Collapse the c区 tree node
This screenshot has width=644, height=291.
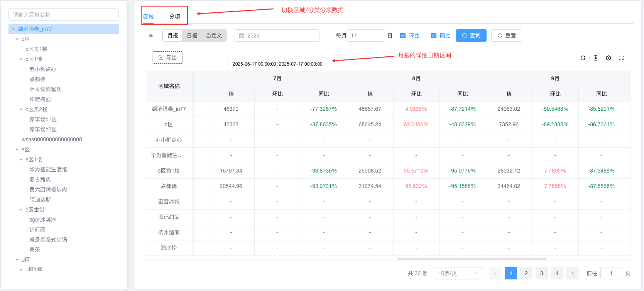tap(17, 39)
